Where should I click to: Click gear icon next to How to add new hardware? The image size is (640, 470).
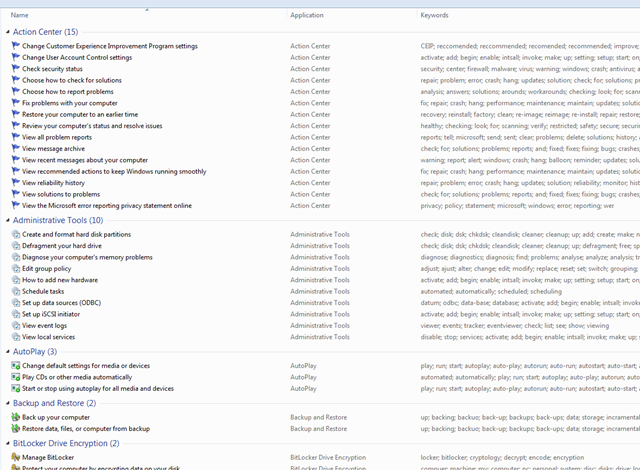click(16, 280)
